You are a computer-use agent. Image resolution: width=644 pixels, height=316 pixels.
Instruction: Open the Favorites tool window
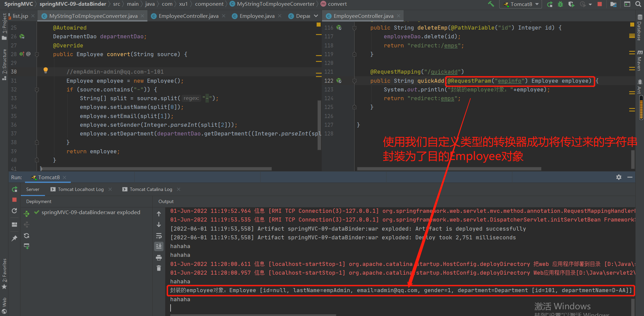(4, 274)
